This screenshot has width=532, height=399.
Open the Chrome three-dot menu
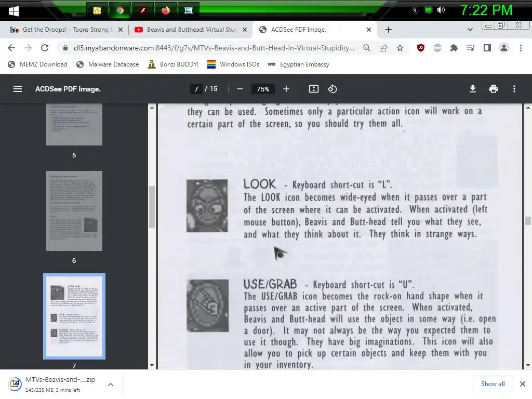coord(521,48)
